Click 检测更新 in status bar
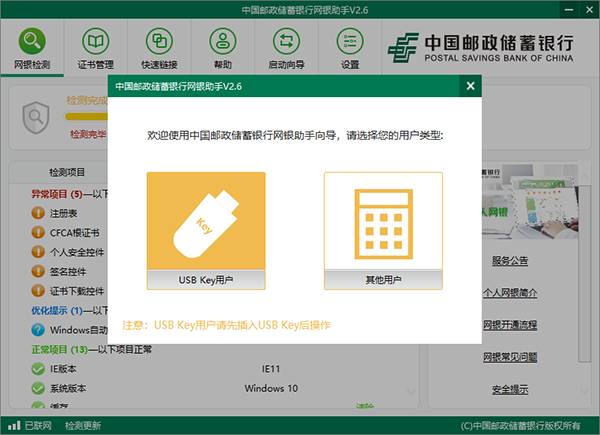 pos(83,426)
